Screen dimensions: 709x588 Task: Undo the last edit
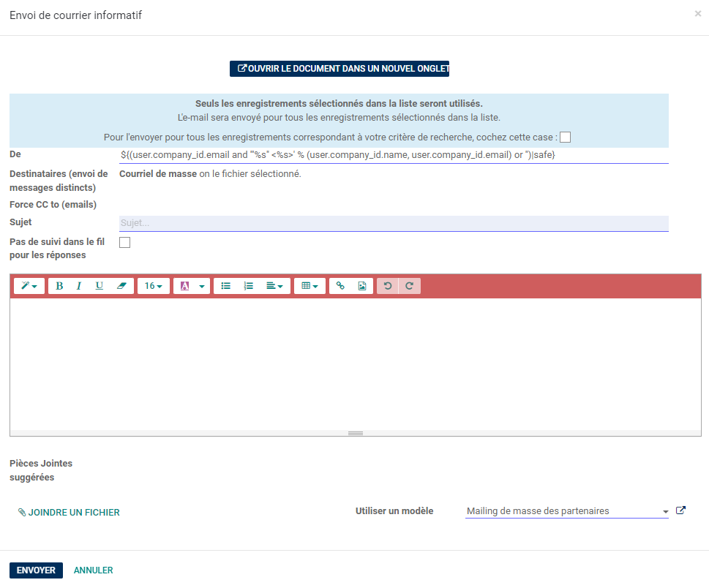click(388, 286)
